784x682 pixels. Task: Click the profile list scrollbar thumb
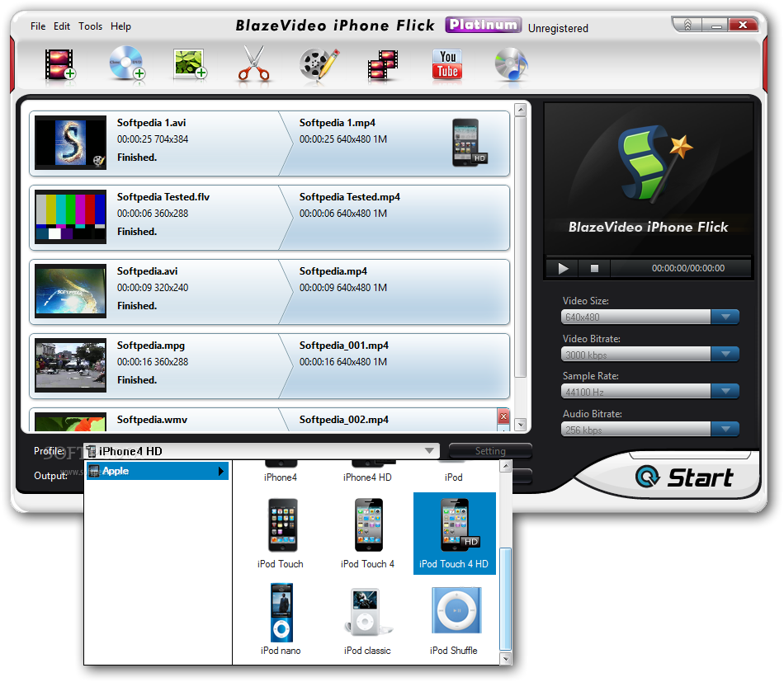[x=506, y=600]
